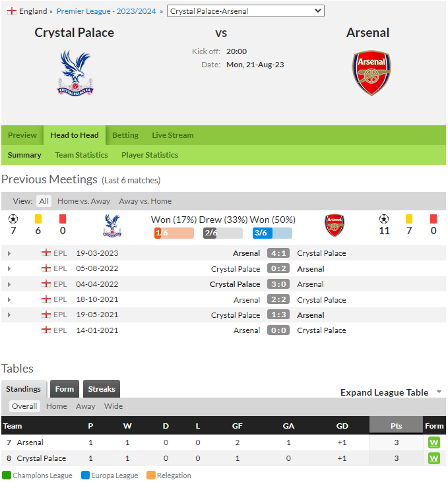The width and height of the screenshot is (448, 484).
Task: Click Arsenal's green W form badge
Action: [433, 442]
